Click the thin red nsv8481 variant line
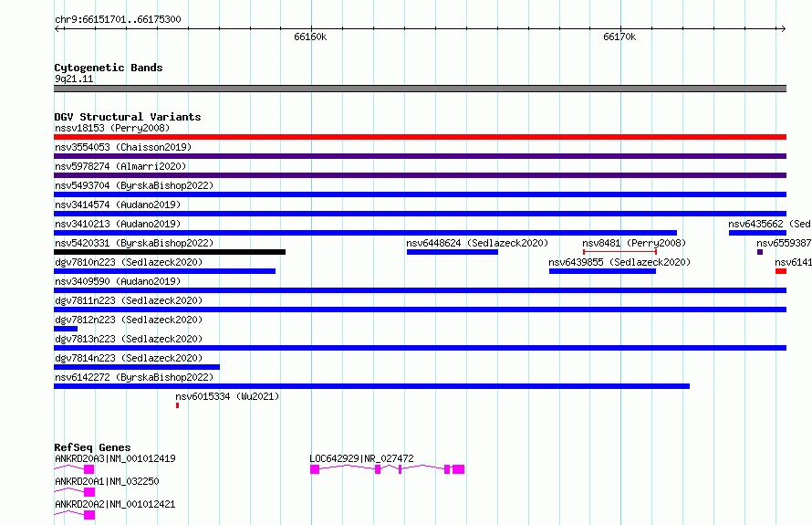Screen dimensions: 812x525 [619, 252]
